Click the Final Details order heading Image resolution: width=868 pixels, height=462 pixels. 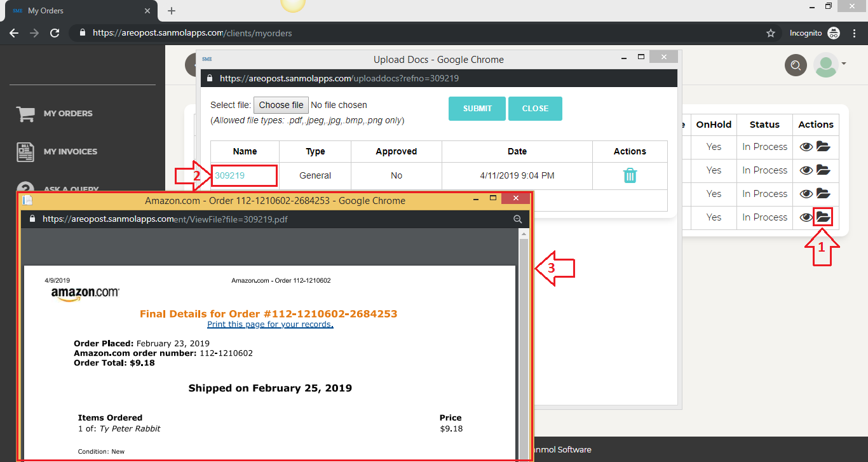(x=268, y=314)
